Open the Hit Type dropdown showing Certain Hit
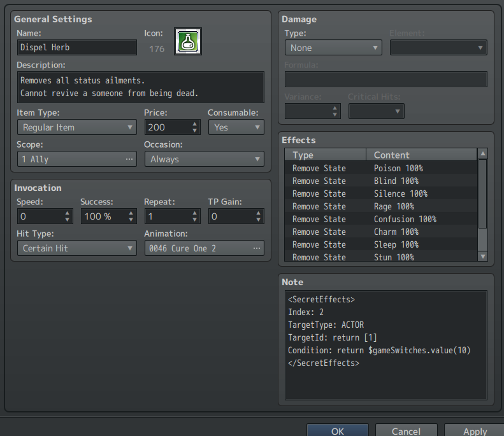Screen dimensions: 504x436 (x=77, y=248)
